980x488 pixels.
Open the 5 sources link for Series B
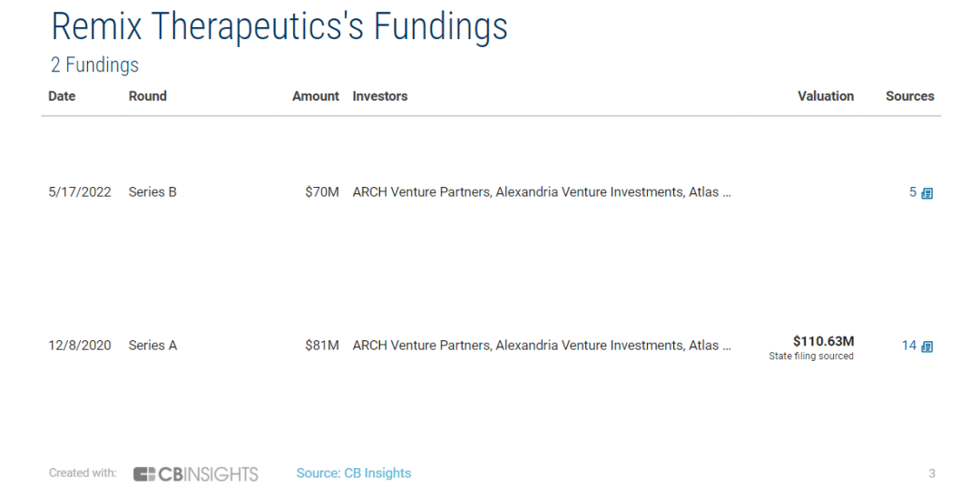tap(913, 192)
